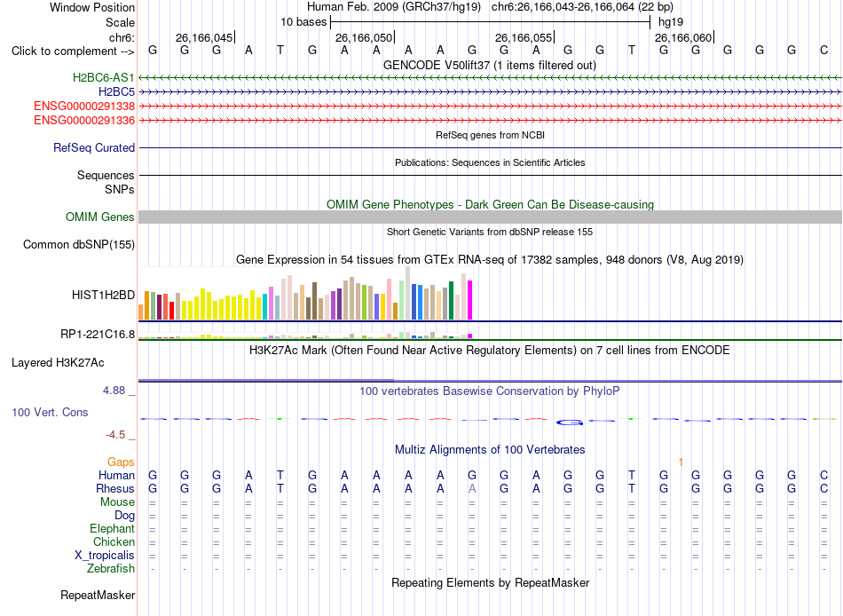Click Short Genetic Variants from dbSNP title
This screenshot has width=843, height=616.
pyautogui.click(x=490, y=232)
